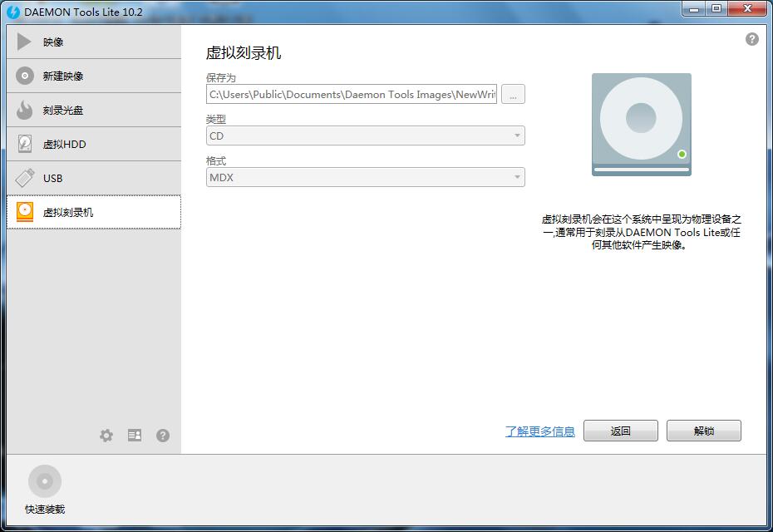Open settings with the gear icon
The height and width of the screenshot is (532, 773).
click(x=106, y=436)
